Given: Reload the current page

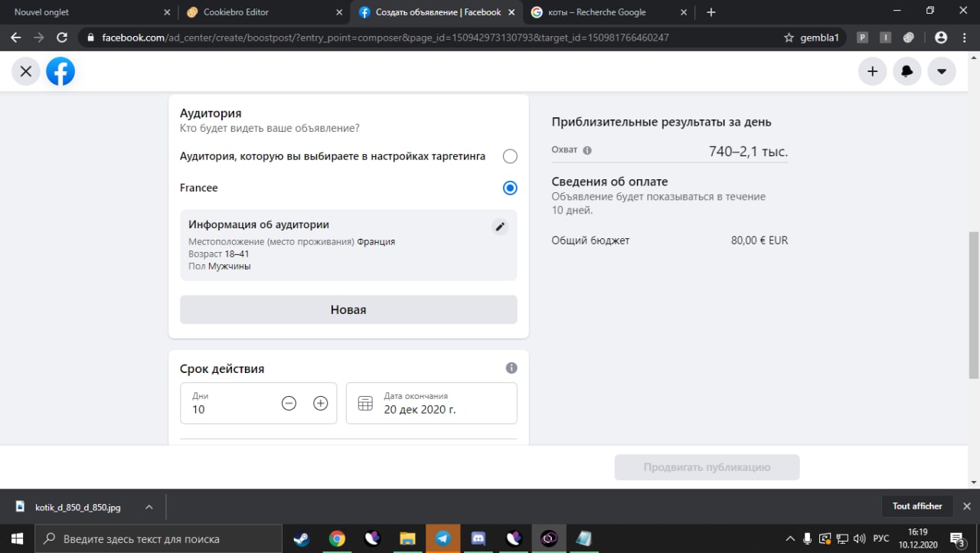Looking at the screenshot, I should 62,37.
